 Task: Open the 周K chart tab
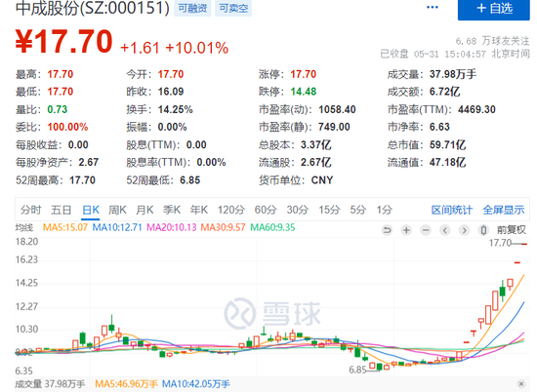(117, 210)
